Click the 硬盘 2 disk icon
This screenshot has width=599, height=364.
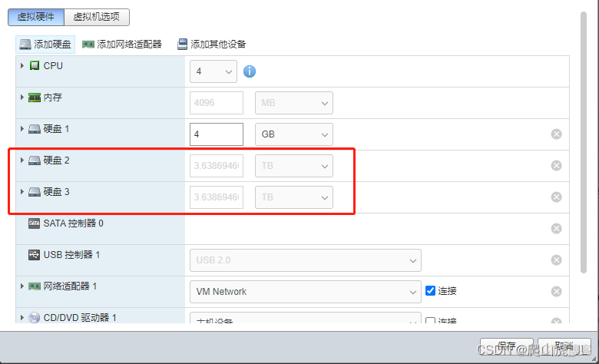tap(35, 160)
